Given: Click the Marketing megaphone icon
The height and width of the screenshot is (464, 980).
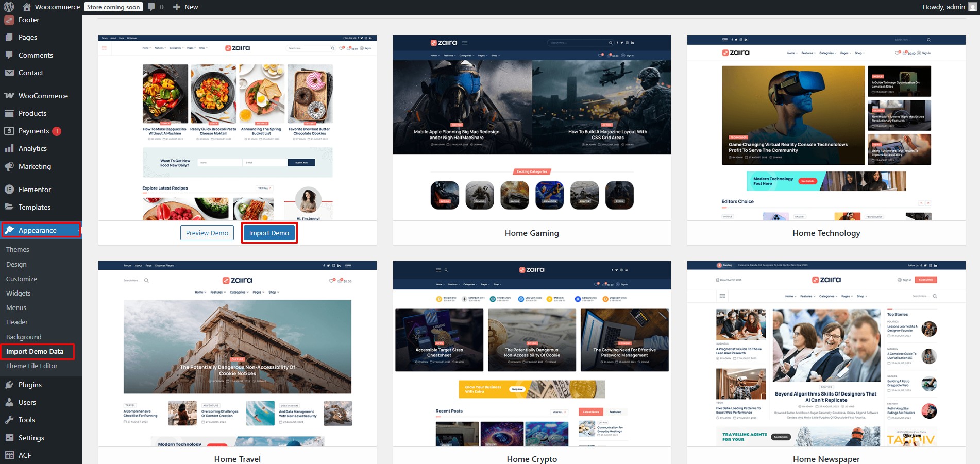Looking at the screenshot, I should pos(9,166).
